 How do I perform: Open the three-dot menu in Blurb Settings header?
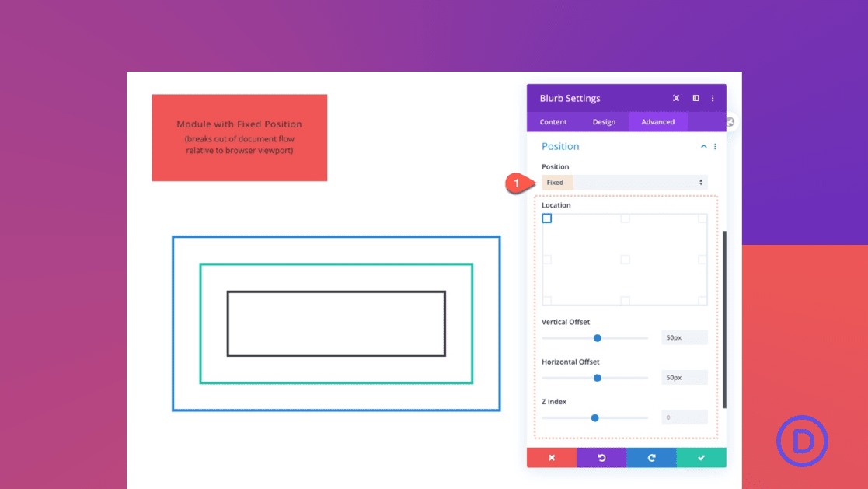(713, 98)
